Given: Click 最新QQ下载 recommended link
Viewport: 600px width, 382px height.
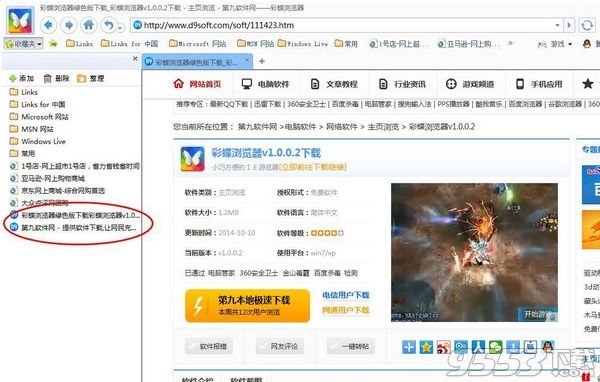Looking at the screenshot, I should point(229,104).
